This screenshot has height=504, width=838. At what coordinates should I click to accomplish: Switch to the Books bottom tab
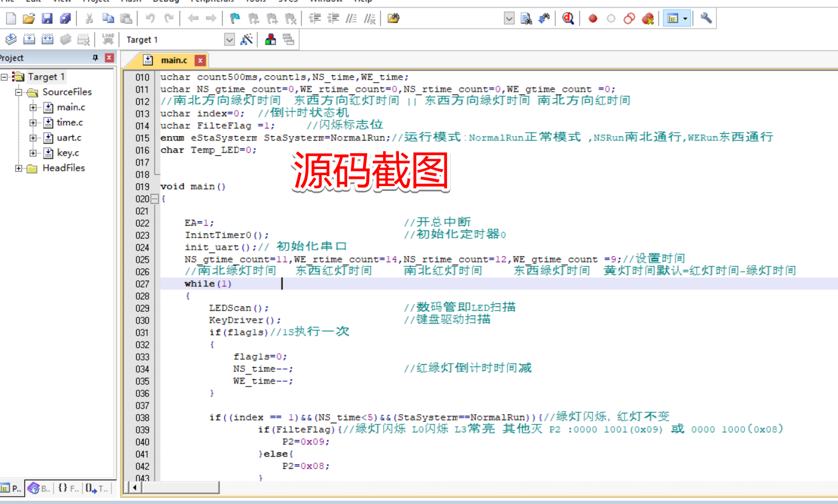pyautogui.click(x=40, y=488)
